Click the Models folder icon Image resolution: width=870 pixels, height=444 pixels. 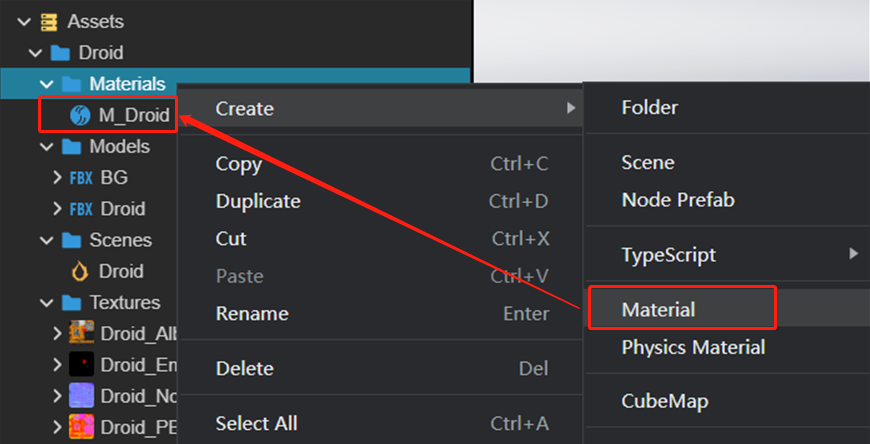[71, 147]
